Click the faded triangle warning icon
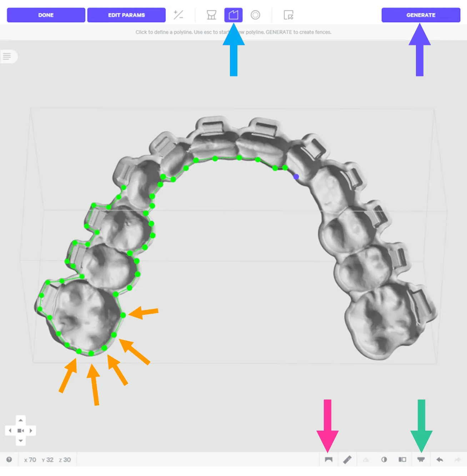467x476 pixels. [x=366, y=460]
